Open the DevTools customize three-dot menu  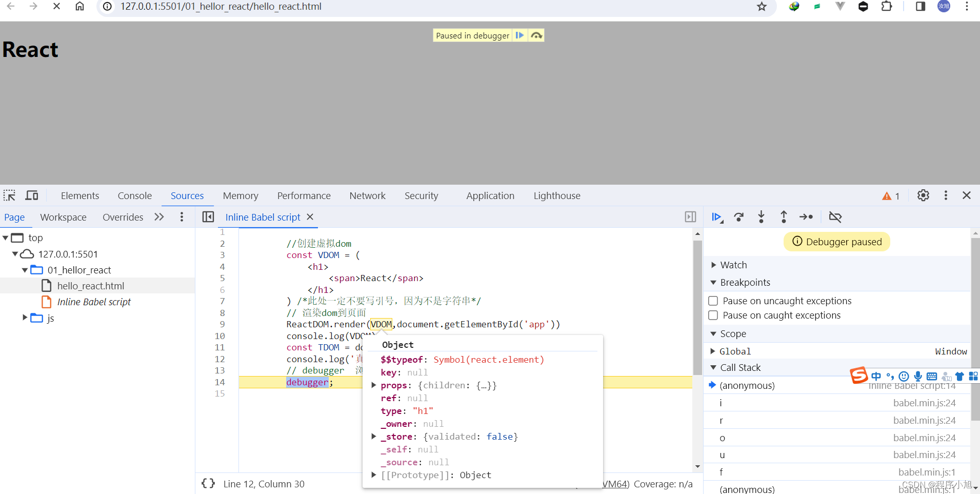tap(946, 195)
